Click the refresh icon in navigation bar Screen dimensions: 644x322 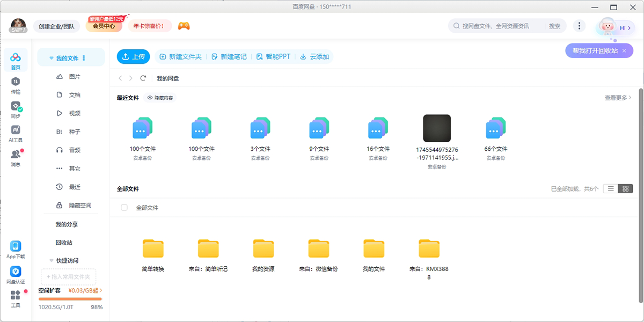coord(143,78)
